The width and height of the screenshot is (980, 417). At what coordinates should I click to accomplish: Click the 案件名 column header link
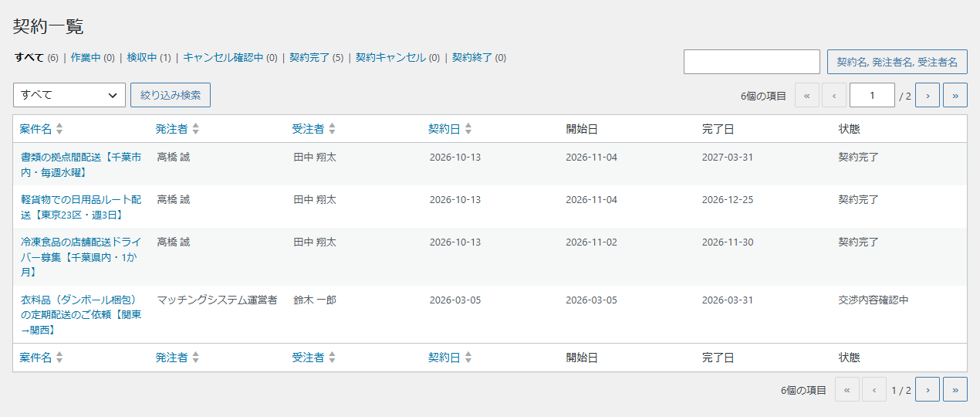point(35,128)
